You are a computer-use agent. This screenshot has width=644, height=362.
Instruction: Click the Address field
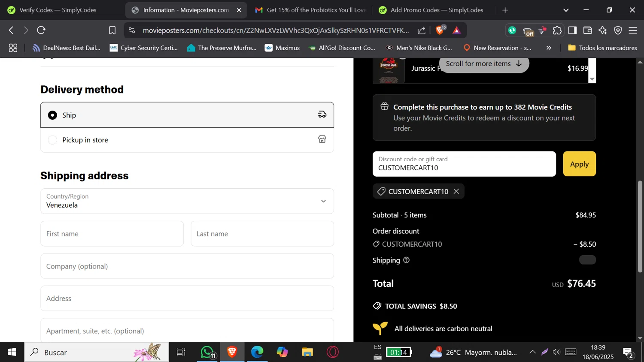[187, 299]
